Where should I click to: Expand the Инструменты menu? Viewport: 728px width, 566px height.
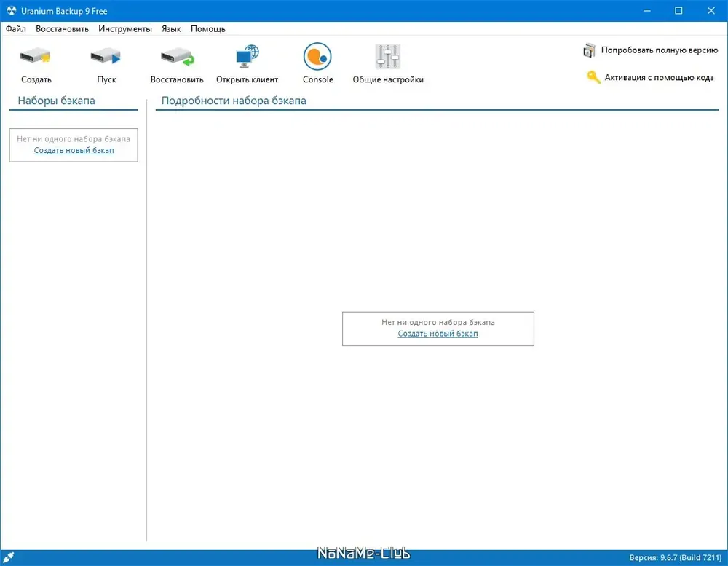point(125,29)
